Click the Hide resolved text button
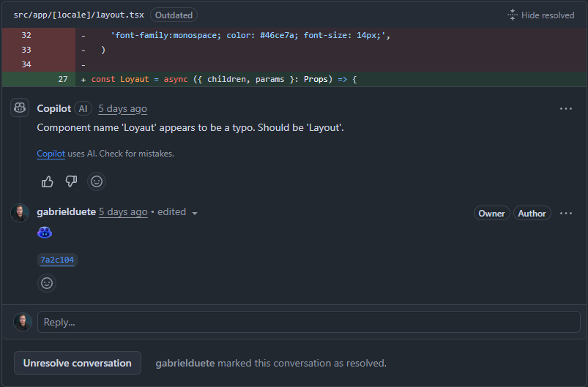 point(548,15)
